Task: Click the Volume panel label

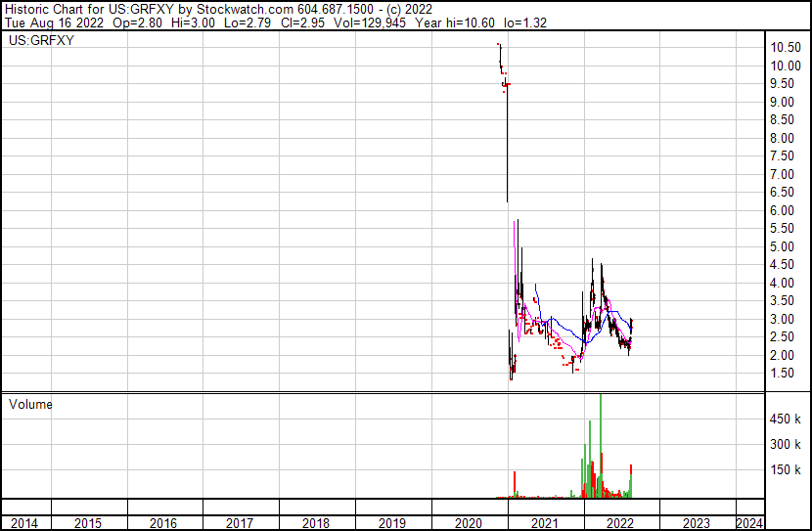Action: (30, 404)
